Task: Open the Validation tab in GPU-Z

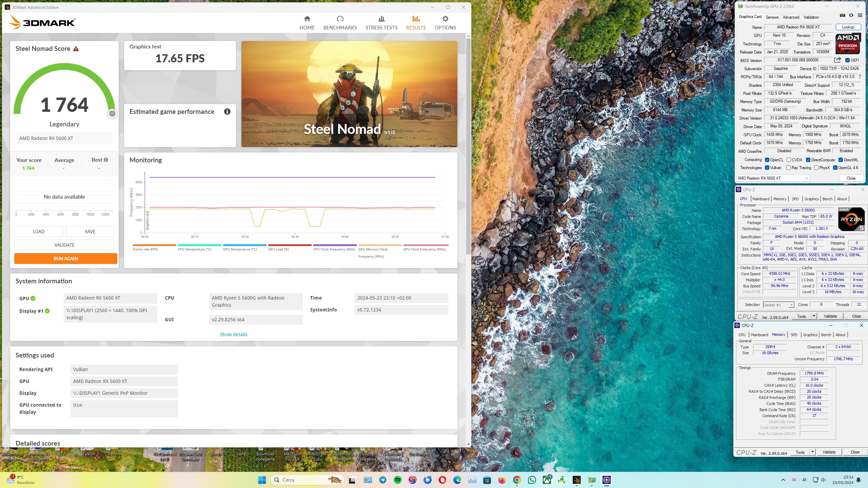Action: [811, 17]
